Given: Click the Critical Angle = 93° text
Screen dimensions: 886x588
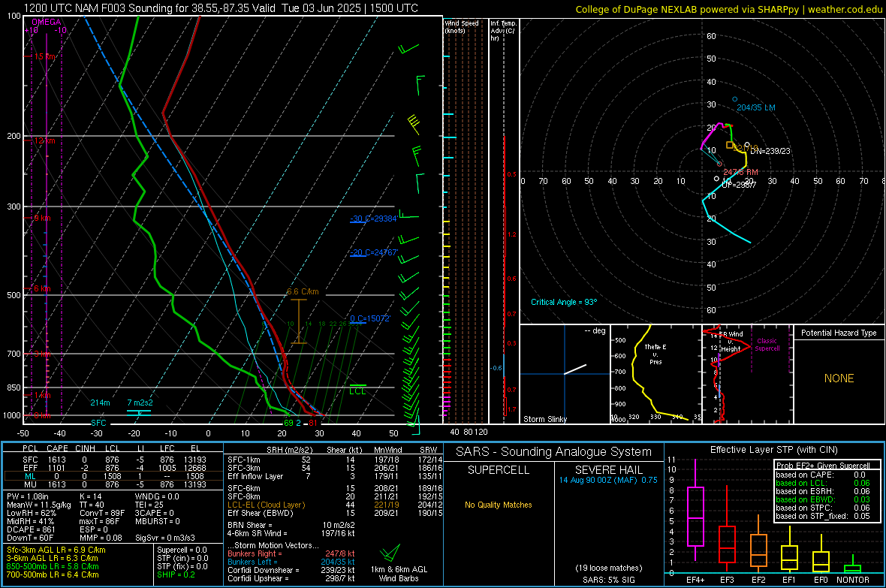Looking at the screenshot, I should (564, 302).
